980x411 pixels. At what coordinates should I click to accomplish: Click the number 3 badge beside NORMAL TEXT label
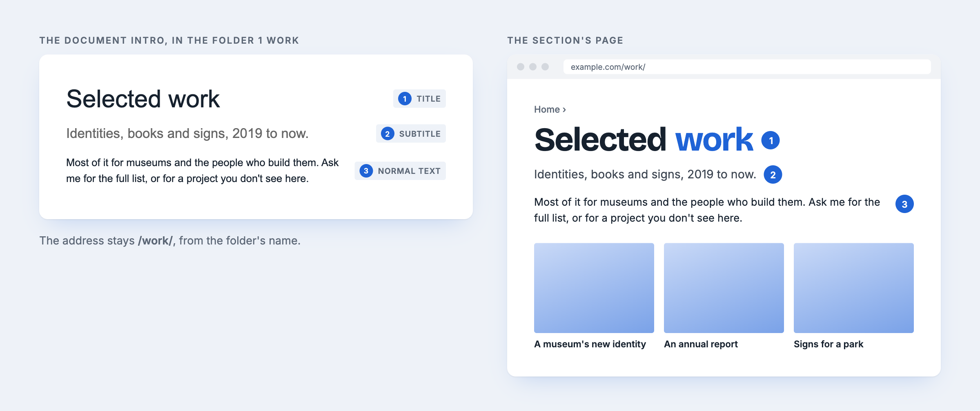[x=366, y=171]
